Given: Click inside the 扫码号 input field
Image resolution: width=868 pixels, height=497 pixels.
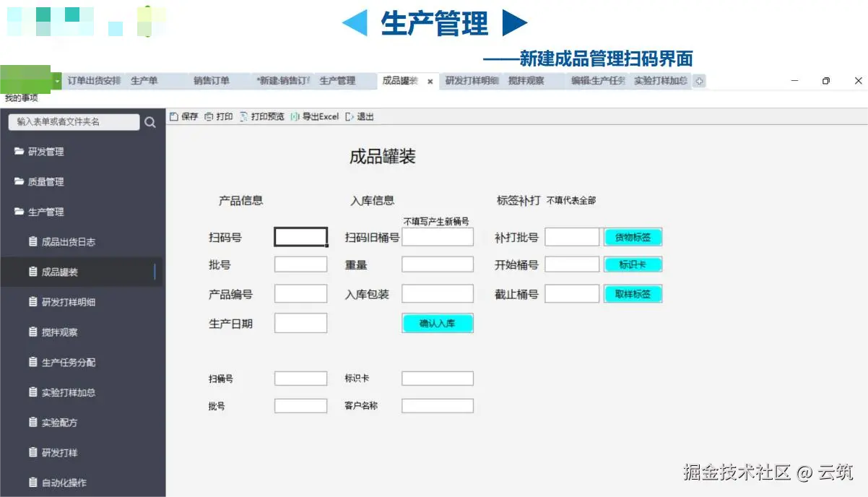Looking at the screenshot, I should point(300,236).
